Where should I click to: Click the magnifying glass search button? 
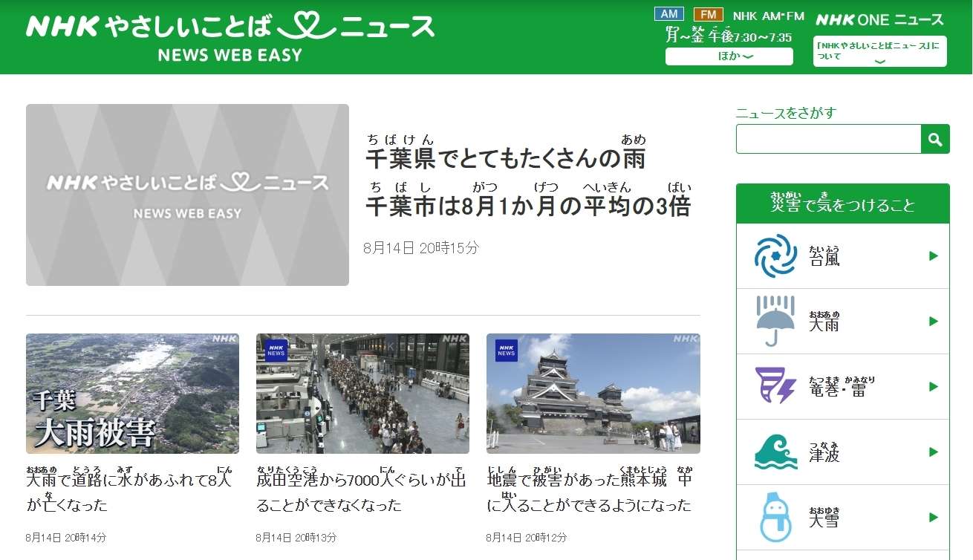tap(935, 139)
